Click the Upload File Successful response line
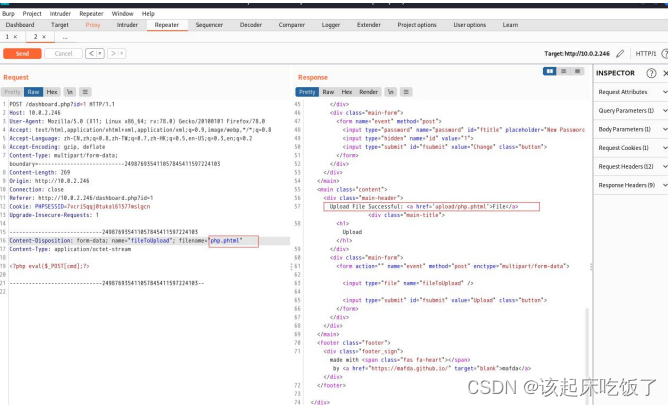 coord(424,206)
